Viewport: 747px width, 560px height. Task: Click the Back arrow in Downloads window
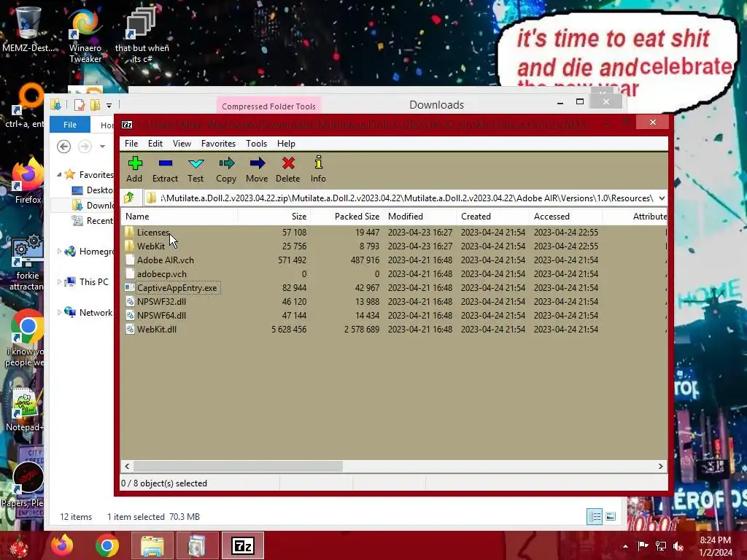pos(64,146)
